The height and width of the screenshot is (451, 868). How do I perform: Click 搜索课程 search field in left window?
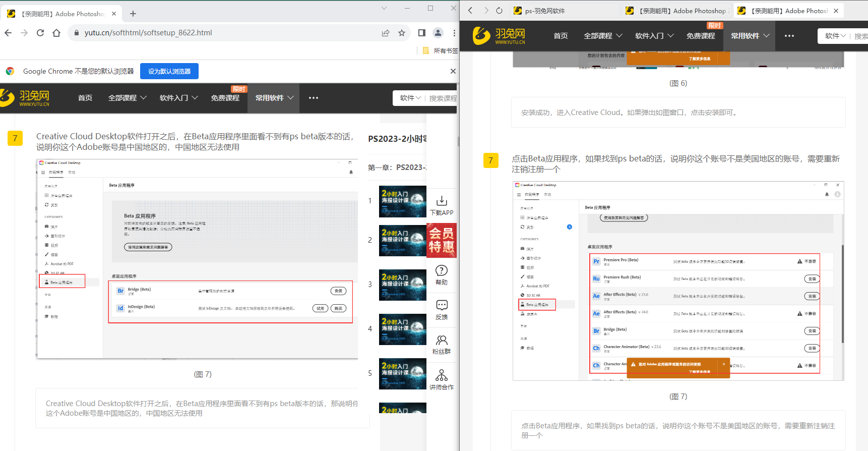point(443,98)
